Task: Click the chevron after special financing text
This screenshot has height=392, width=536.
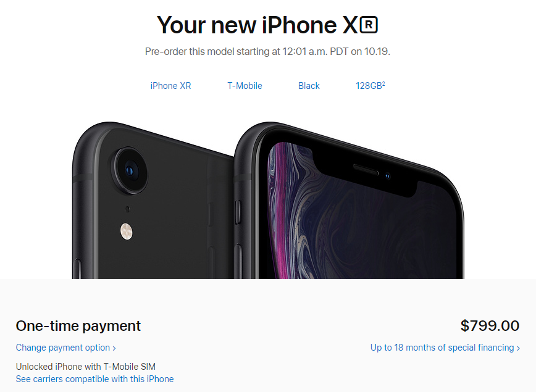Action: point(518,348)
